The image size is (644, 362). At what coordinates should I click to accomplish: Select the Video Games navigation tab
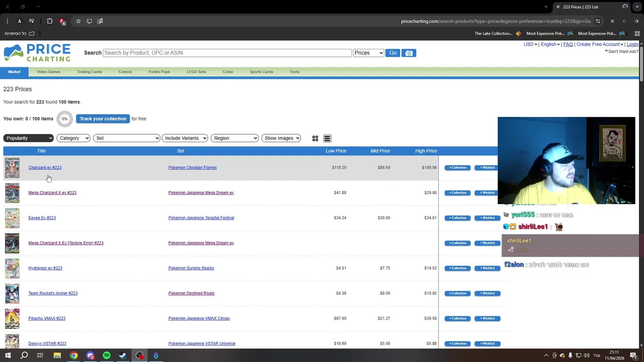coord(48,72)
